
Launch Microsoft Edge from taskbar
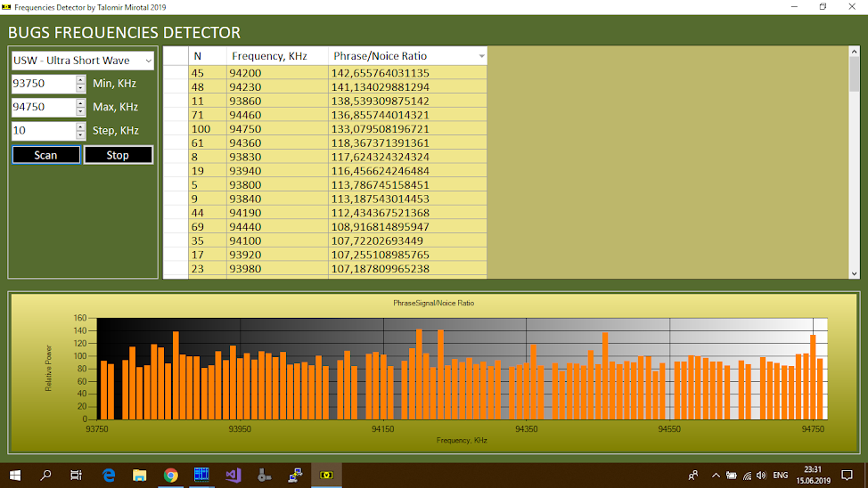point(109,476)
